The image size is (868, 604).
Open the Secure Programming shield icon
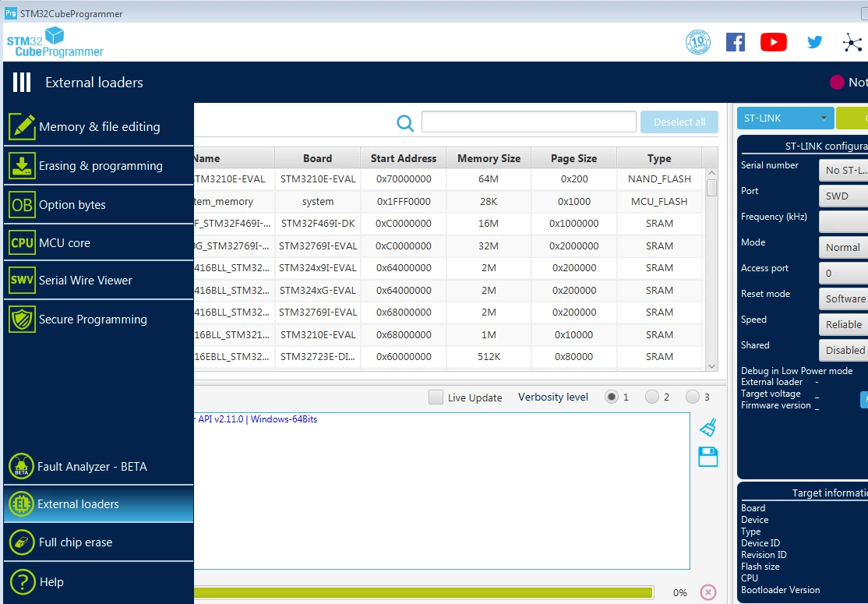22,320
